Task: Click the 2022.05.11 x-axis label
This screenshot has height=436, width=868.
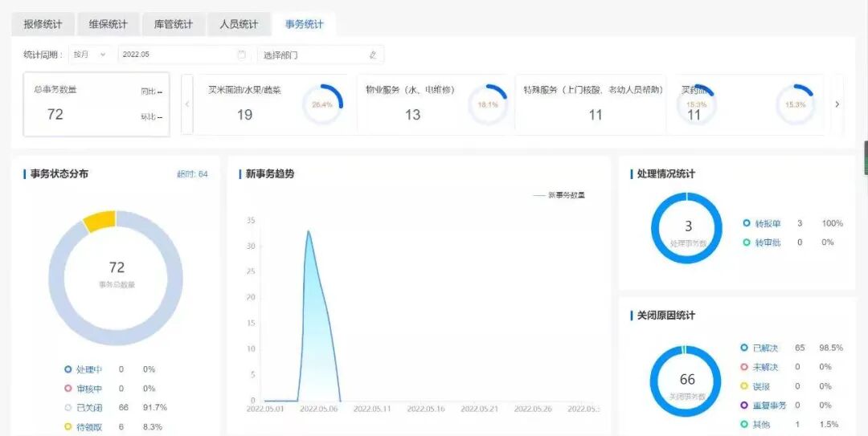Action: pyautogui.click(x=372, y=409)
